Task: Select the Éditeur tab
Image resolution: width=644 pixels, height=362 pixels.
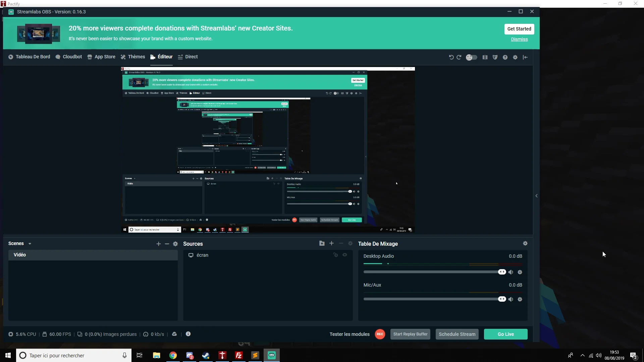Action: click(x=161, y=57)
